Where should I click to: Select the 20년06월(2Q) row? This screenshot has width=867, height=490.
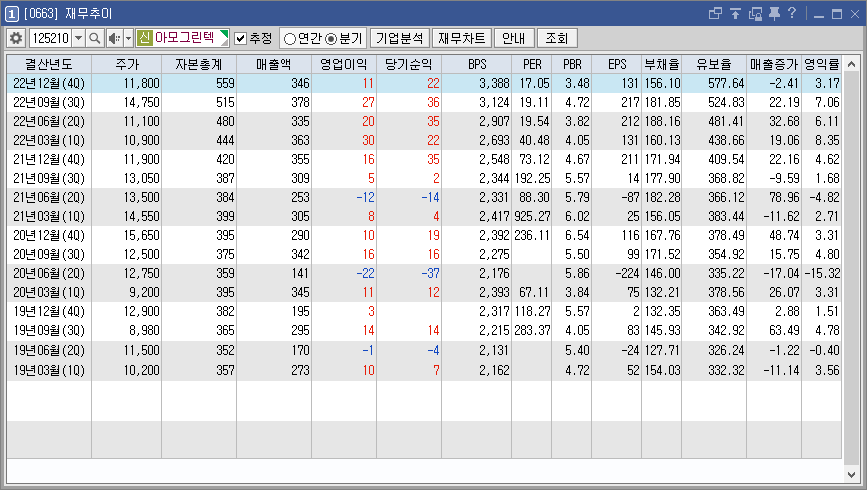[x=424, y=273]
